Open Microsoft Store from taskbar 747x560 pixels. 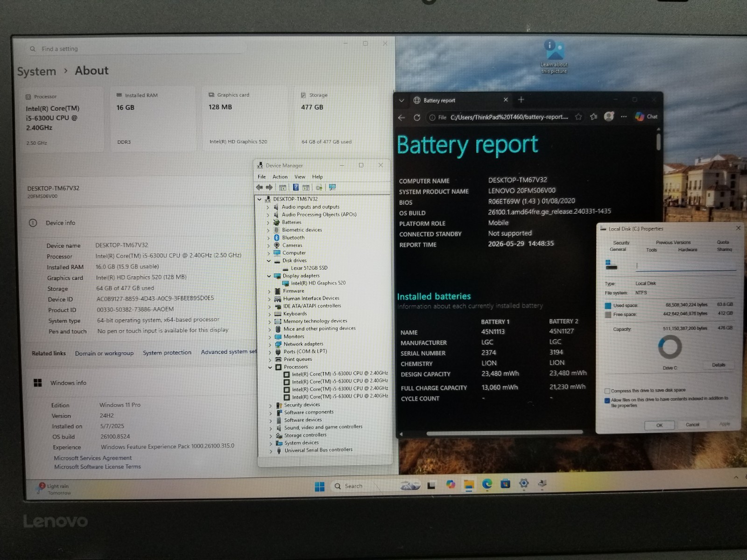505,483
